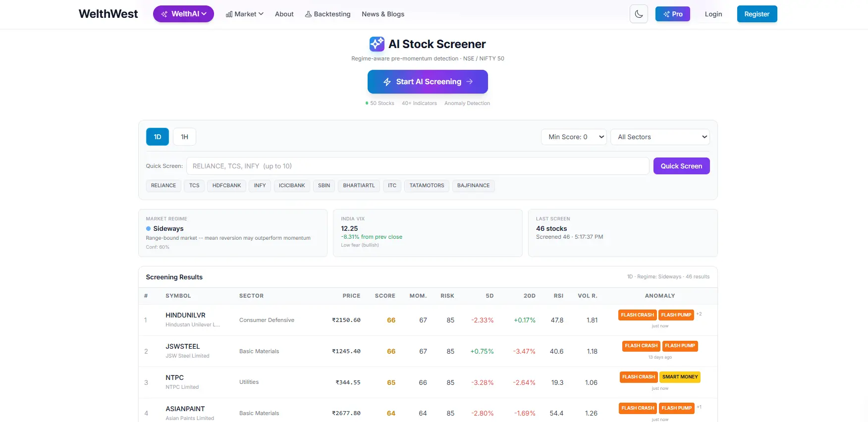Click the Pro upgrade button
868x422 pixels.
coord(673,14)
